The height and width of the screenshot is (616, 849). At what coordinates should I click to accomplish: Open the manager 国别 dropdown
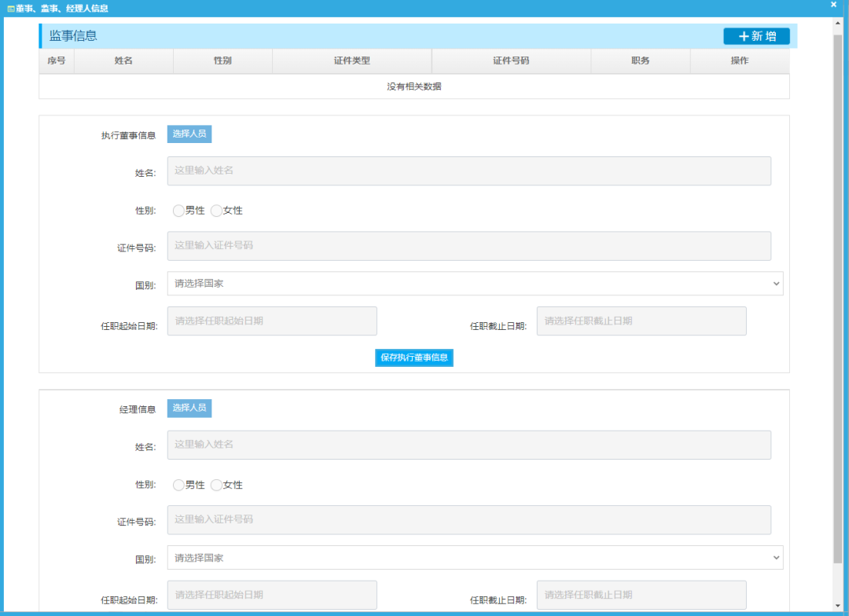[475, 558]
